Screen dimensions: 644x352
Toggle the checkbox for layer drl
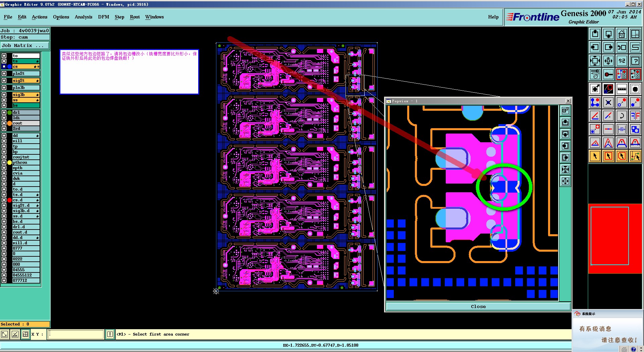(4, 112)
